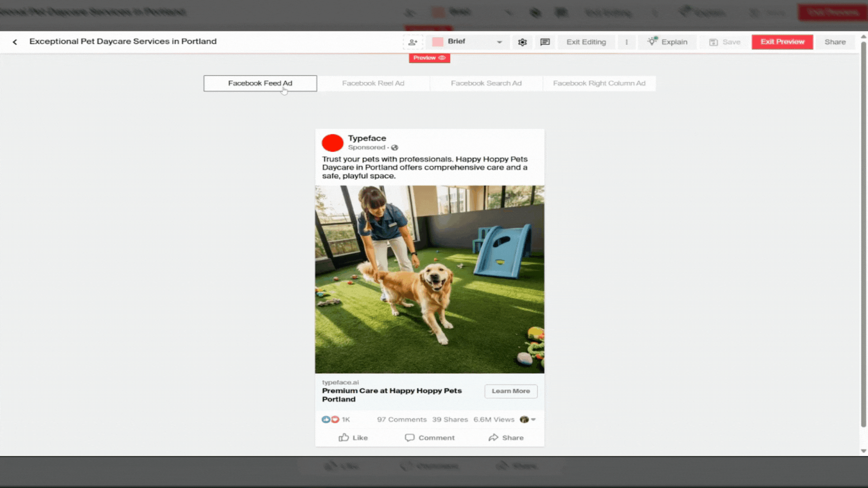Click the Share arrow icon on the ad
The height and width of the screenshot is (488, 868).
(494, 437)
